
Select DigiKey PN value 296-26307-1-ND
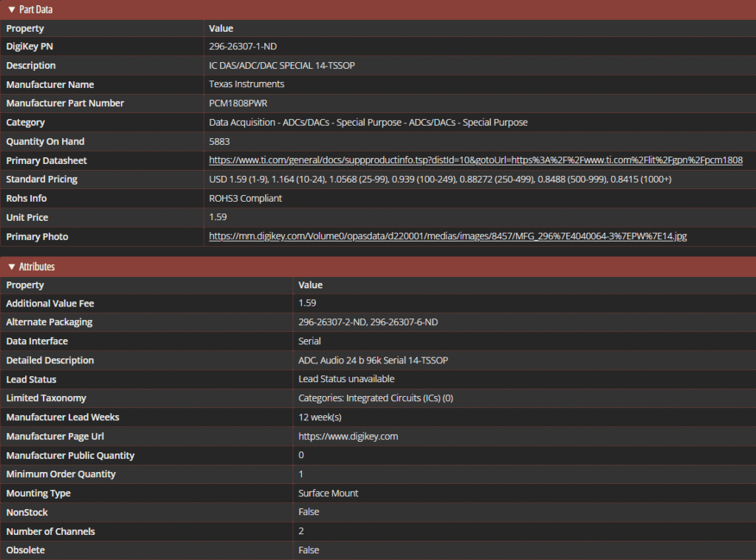click(242, 47)
